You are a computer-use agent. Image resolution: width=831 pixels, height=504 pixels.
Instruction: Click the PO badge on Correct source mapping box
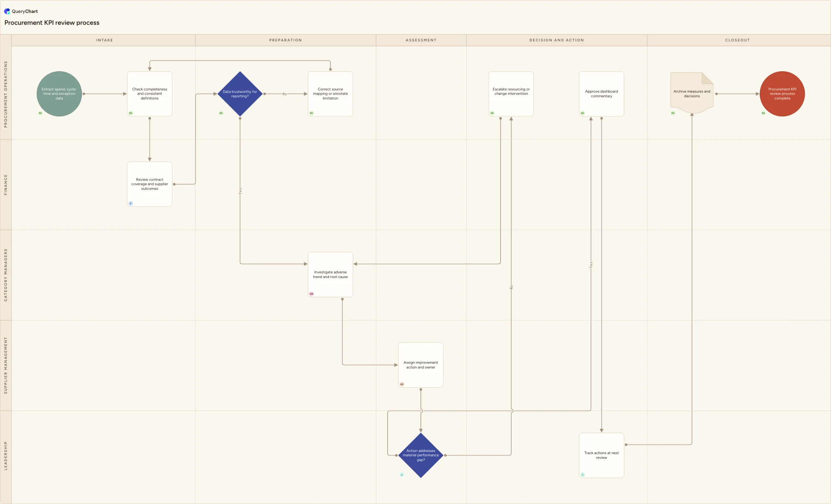(312, 113)
